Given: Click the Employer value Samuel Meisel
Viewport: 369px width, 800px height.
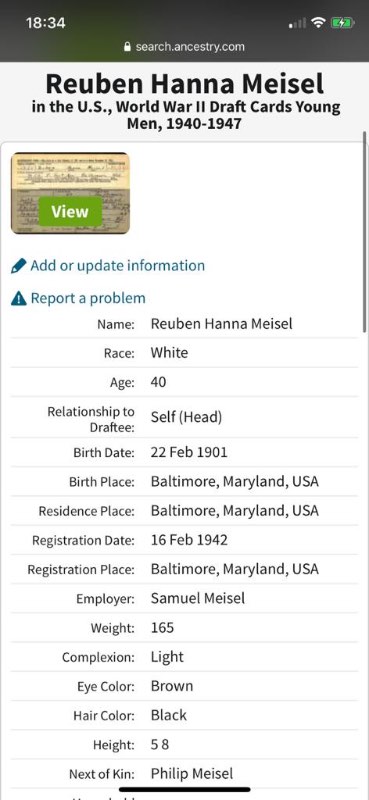Looking at the screenshot, I should pos(198,598).
